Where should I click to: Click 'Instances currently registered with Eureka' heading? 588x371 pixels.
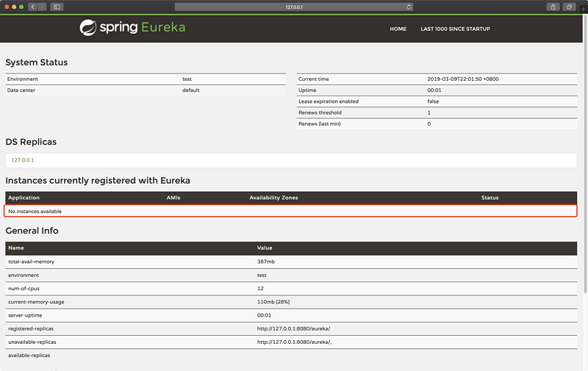[98, 181]
